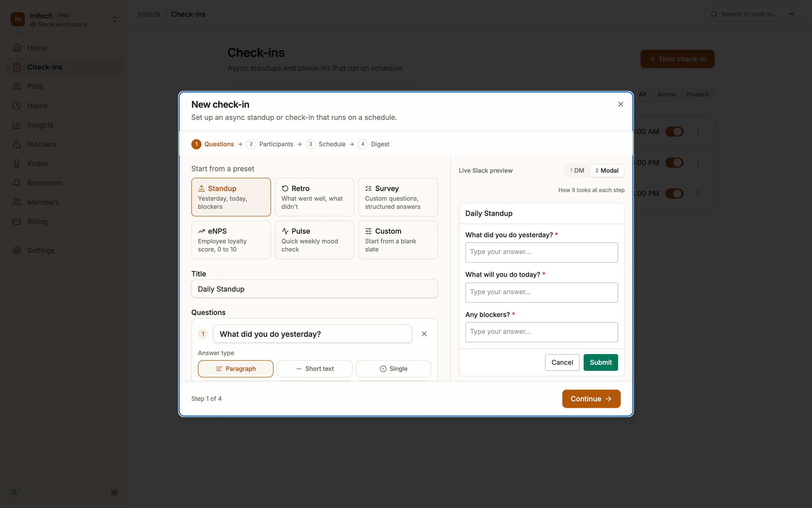The image size is (812, 508).
Task: Open Polls in sidebar
Action: click(65, 86)
